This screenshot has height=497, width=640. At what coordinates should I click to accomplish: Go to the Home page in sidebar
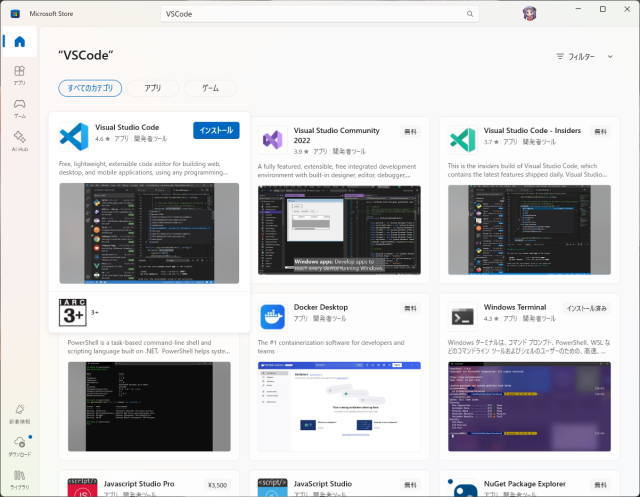coord(20,42)
